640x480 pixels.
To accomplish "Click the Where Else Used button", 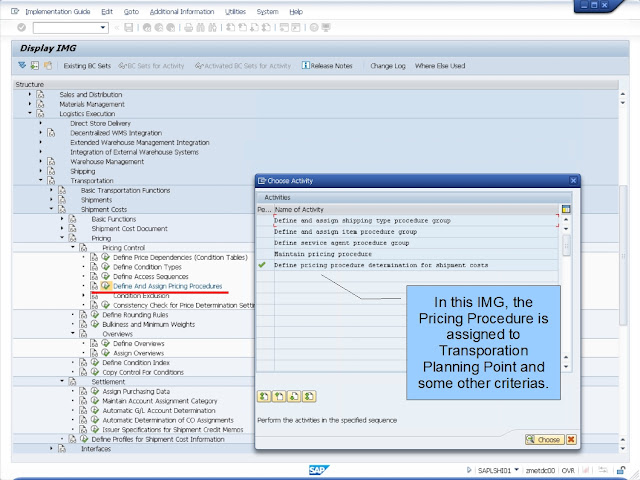I will (440, 66).
